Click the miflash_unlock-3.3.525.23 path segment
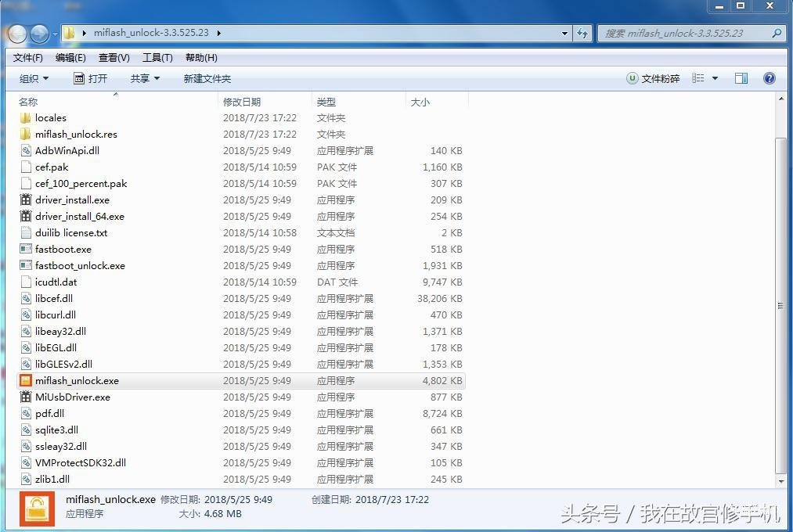This screenshot has height=532, width=793. tap(151, 33)
